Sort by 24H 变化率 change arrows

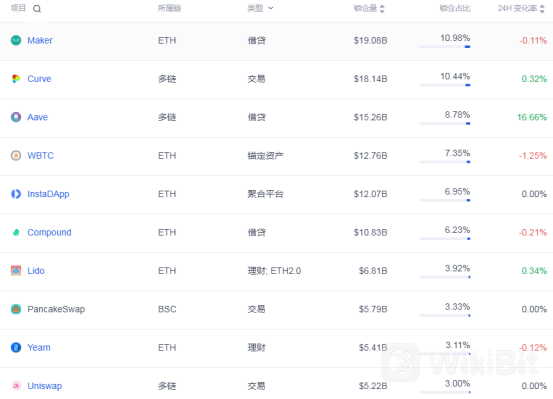point(542,9)
